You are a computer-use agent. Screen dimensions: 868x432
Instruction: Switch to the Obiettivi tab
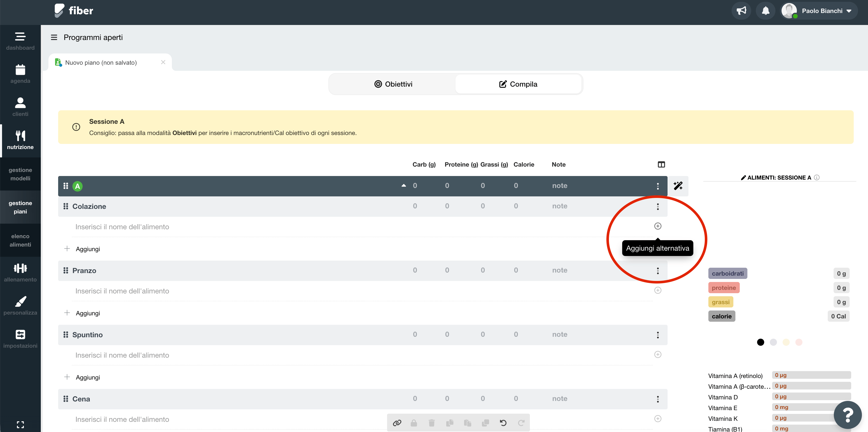tap(393, 84)
